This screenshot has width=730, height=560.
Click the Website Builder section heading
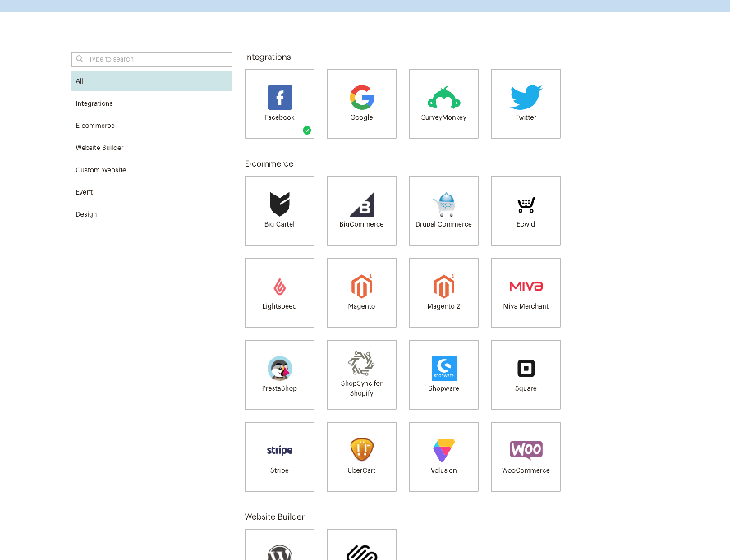(274, 516)
